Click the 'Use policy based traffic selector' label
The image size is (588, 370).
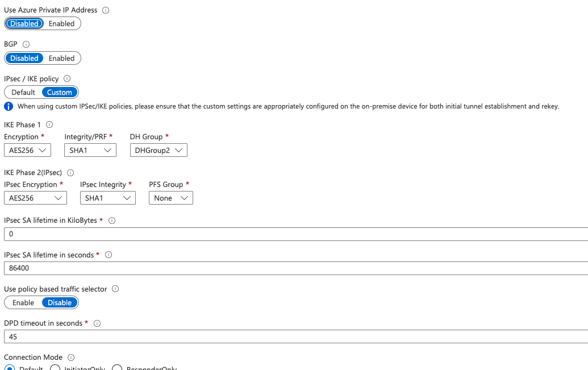click(56, 289)
